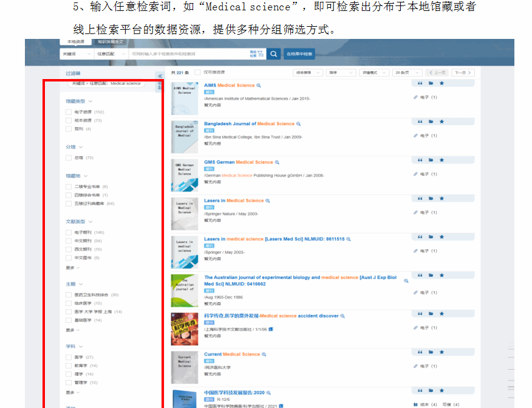The image size is (532, 408).
Task: Click the cite quote icon for AIMS Medical Science
Action: (x=419, y=83)
